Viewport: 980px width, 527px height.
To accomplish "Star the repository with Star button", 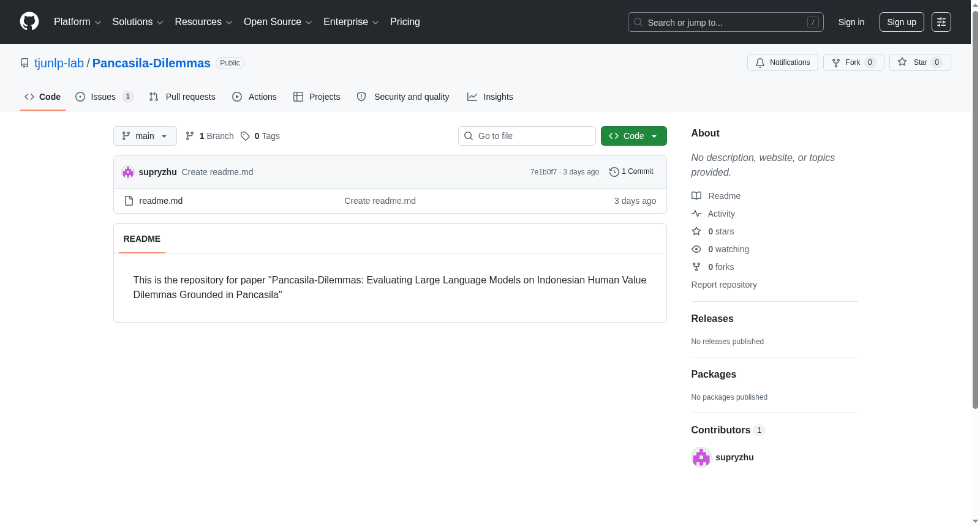I will pos(920,62).
